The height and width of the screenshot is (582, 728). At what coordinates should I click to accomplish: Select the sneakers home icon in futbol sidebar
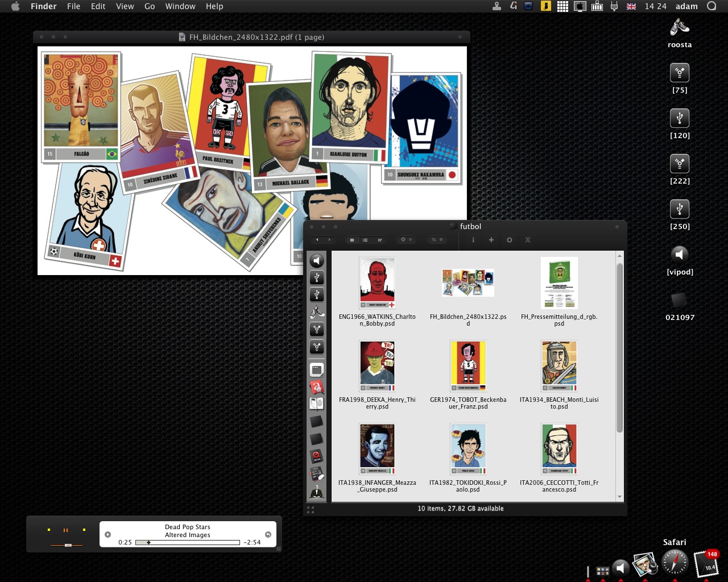(x=317, y=312)
